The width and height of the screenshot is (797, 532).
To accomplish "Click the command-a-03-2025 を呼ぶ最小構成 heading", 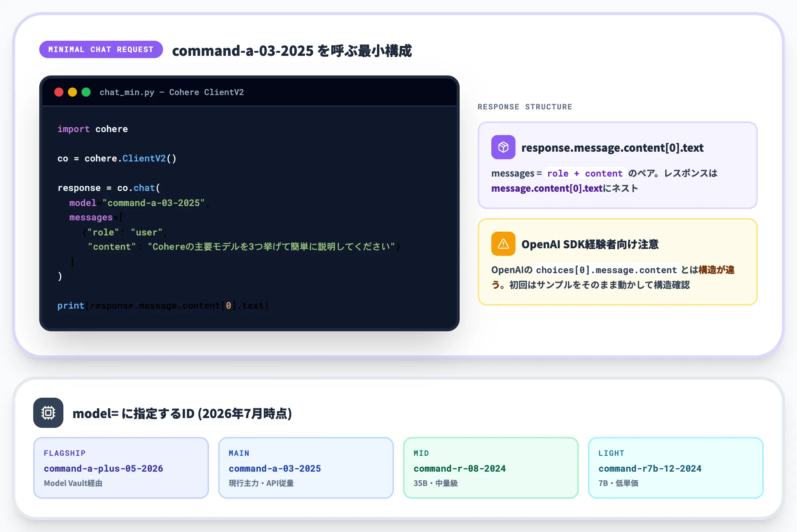I will click(x=292, y=51).
